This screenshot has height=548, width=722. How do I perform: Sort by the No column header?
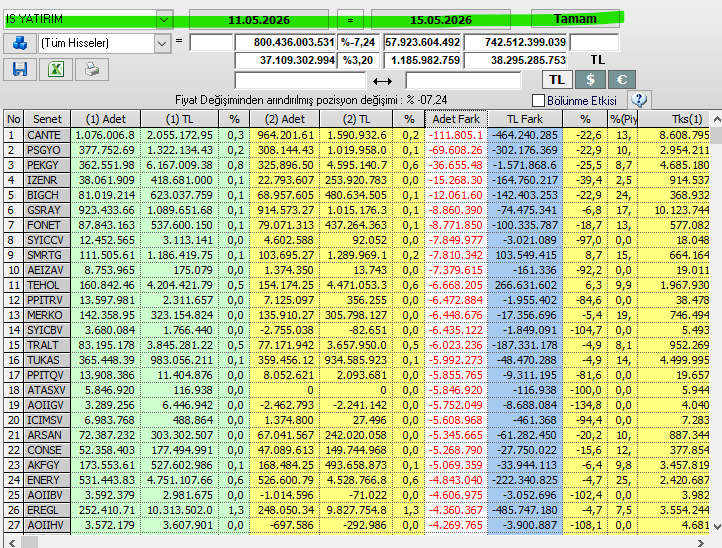click(x=13, y=119)
